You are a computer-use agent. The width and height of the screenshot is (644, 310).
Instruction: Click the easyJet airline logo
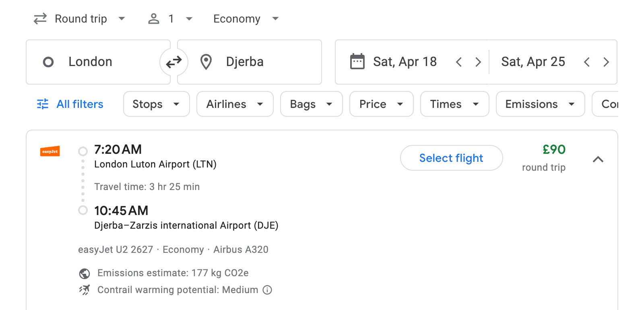[50, 151]
